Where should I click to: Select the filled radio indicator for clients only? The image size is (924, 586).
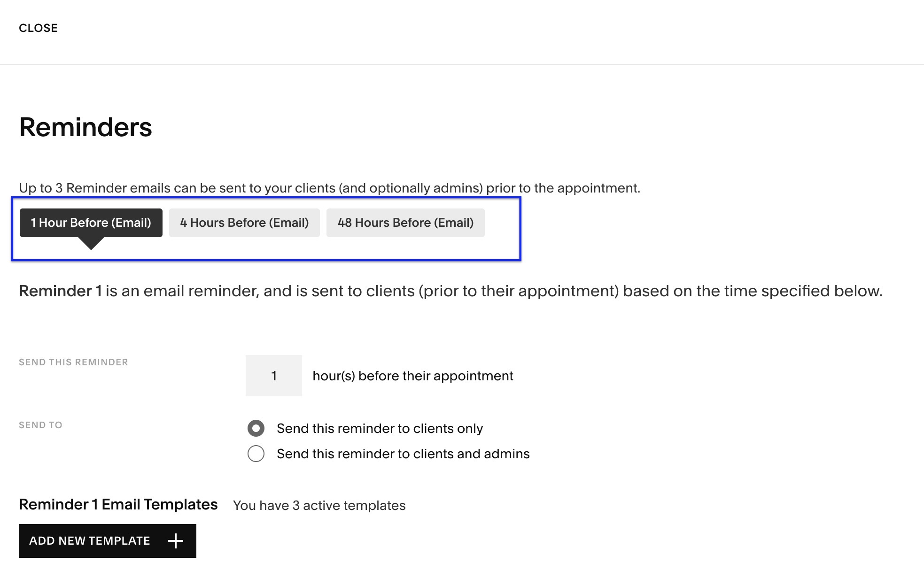[x=256, y=428]
